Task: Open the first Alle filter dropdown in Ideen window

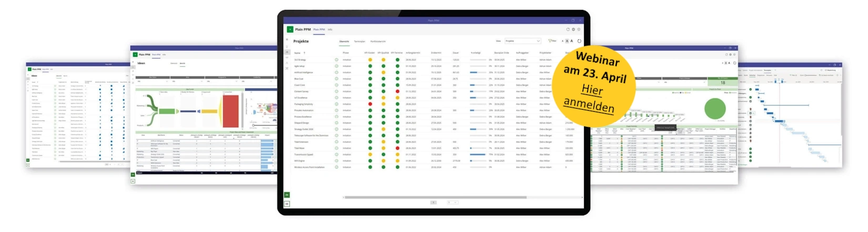Action: (153, 82)
